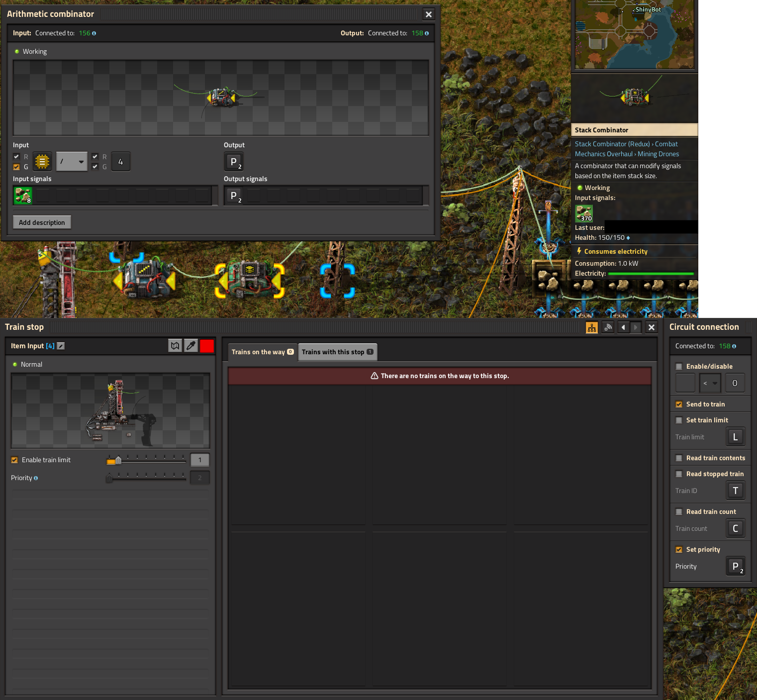This screenshot has width=757, height=700.
Task: Open the less-than comparator dropdown
Action: click(710, 383)
